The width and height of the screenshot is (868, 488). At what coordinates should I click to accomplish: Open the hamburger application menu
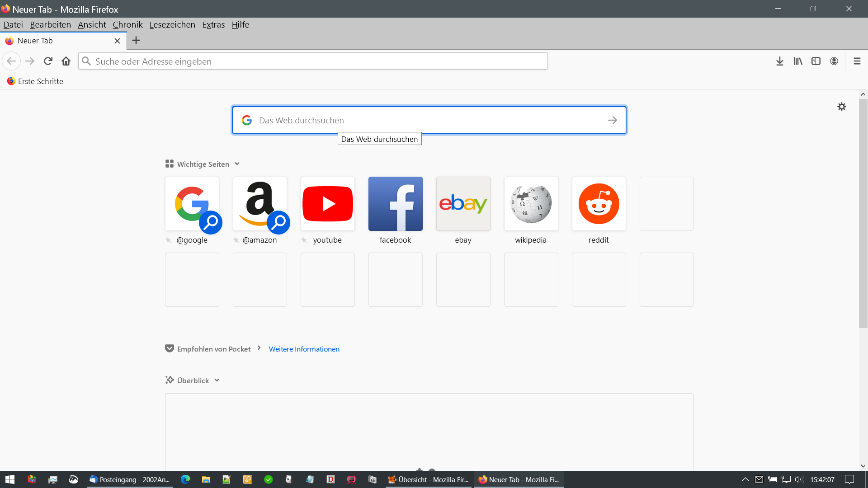[857, 61]
